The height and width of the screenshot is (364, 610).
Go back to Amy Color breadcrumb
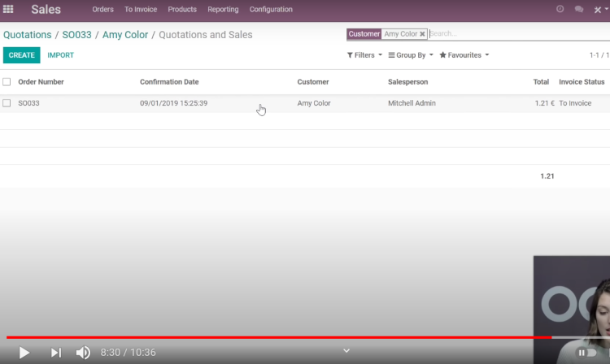pyautogui.click(x=125, y=35)
